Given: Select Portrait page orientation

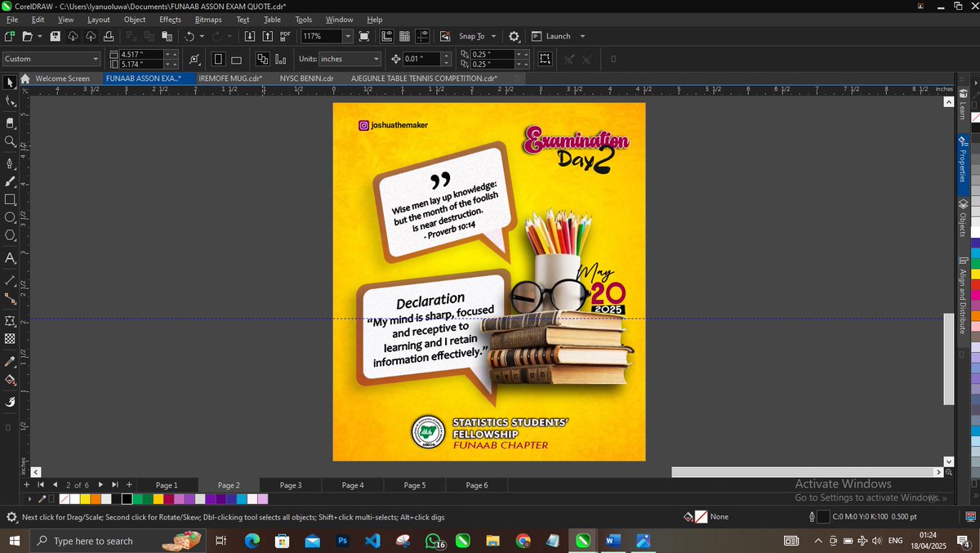Looking at the screenshot, I should 218,59.
